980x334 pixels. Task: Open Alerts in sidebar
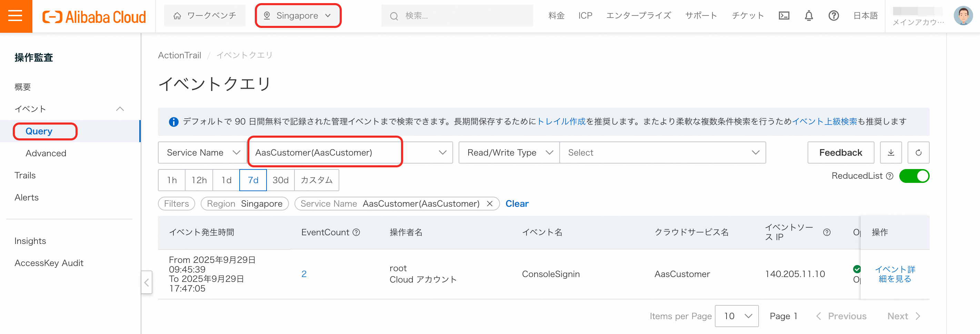pyautogui.click(x=27, y=197)
